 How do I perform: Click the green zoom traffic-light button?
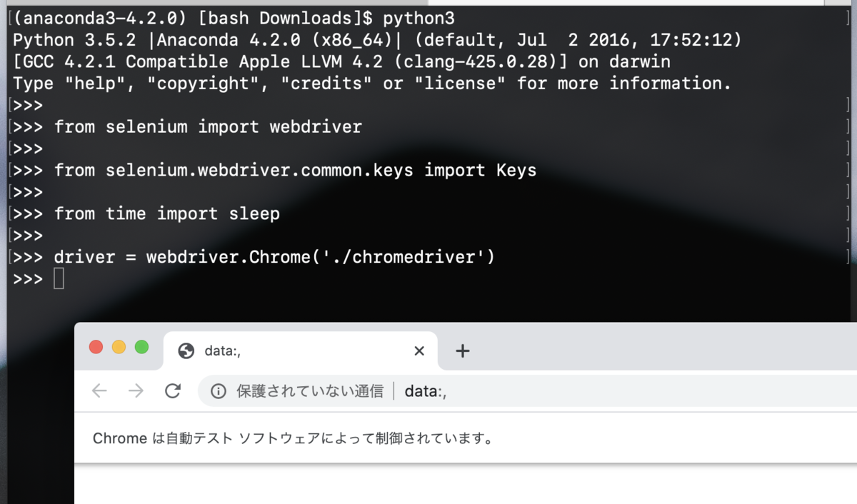pyautogui.click(x=141, y=346)
